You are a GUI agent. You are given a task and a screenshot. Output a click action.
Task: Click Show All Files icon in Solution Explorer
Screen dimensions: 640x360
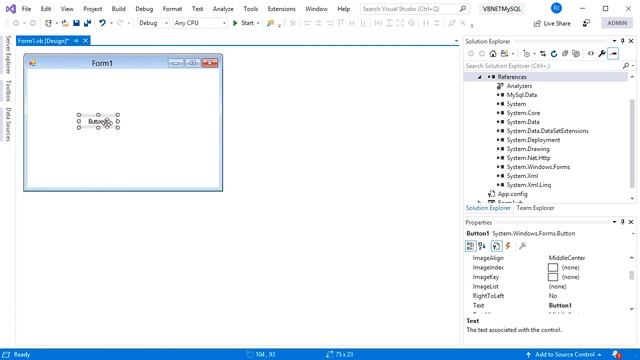pos(576,53)
